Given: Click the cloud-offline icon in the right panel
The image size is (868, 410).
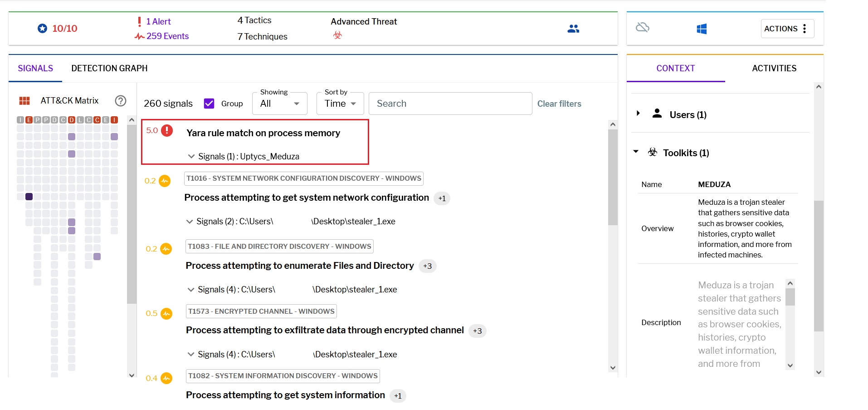Looking at the screenshot, I should click(x=643, y=28).
